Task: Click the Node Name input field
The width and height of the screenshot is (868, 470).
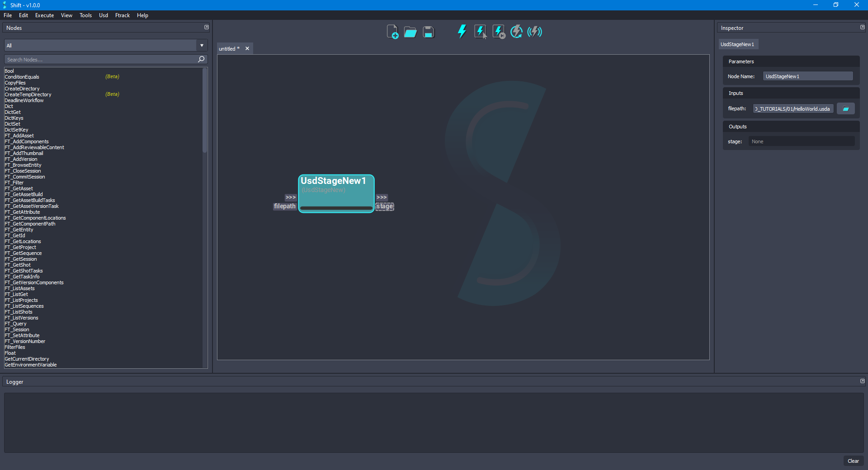Action: (807, 76)
